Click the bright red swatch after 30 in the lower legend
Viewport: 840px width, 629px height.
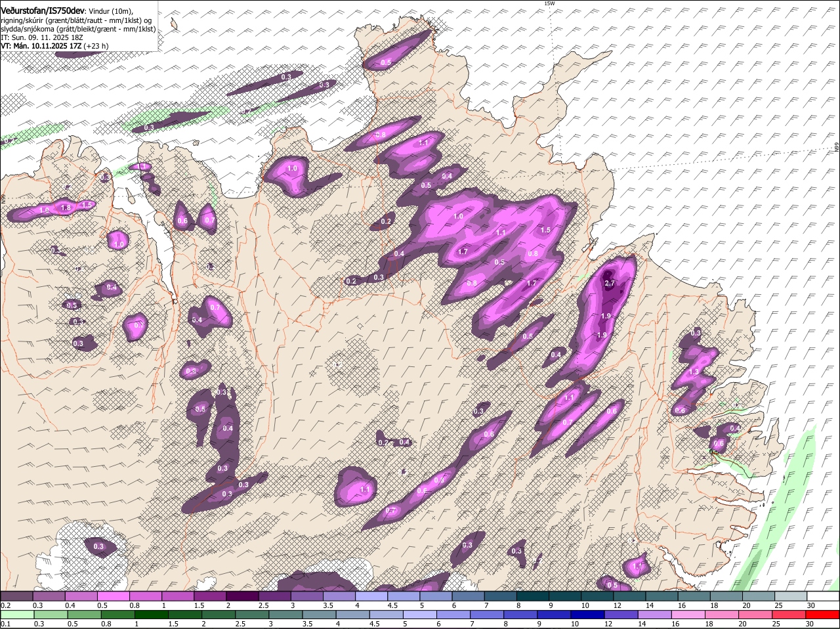pyautogui.click(x=823, y=615)
